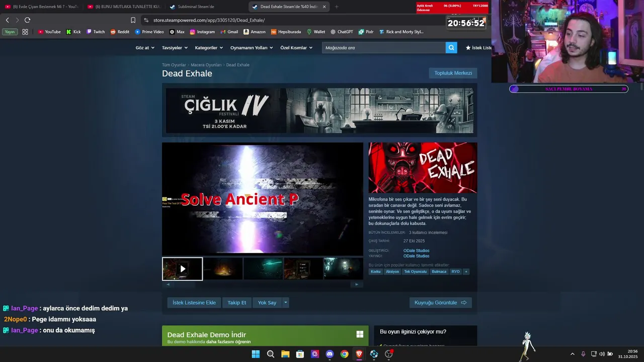Open the İstek Listesi link in header
Viewport: 644px width, 362px height.
(478, 48)
